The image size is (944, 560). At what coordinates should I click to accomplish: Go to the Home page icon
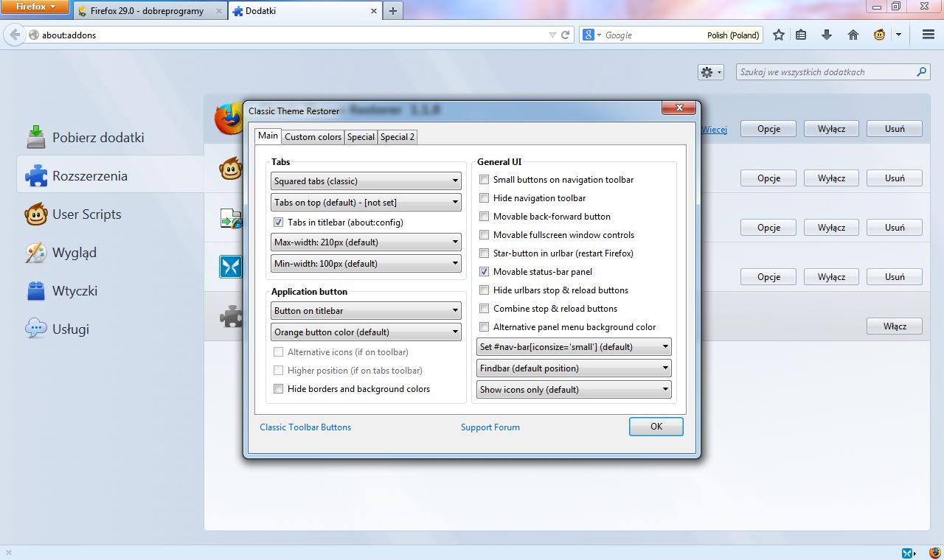coord(853,35)
